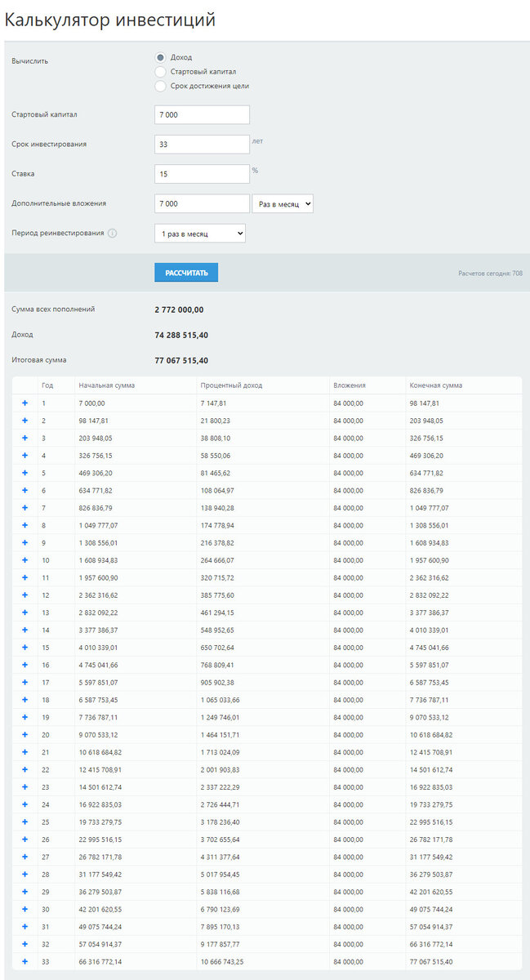Screen dimensions: 530x980
Task: Click the value 2 772 000,00
Action: coord(179,310)
